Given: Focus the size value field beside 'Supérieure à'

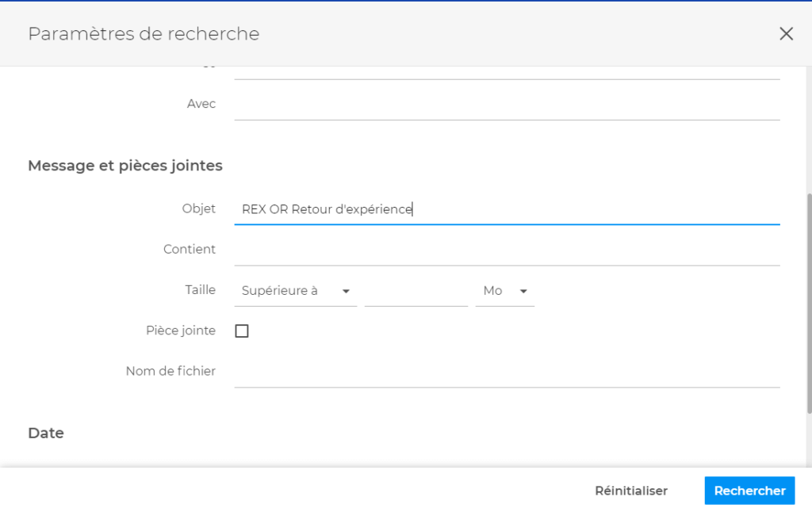Looking at the screenshot, I should coord(416,291).
